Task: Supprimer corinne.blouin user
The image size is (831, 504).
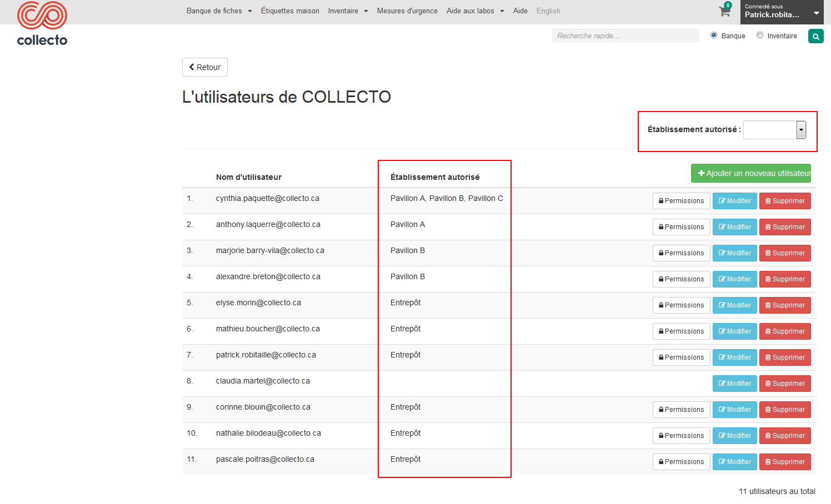Action: pyautogui.click(x=785, y=410)
